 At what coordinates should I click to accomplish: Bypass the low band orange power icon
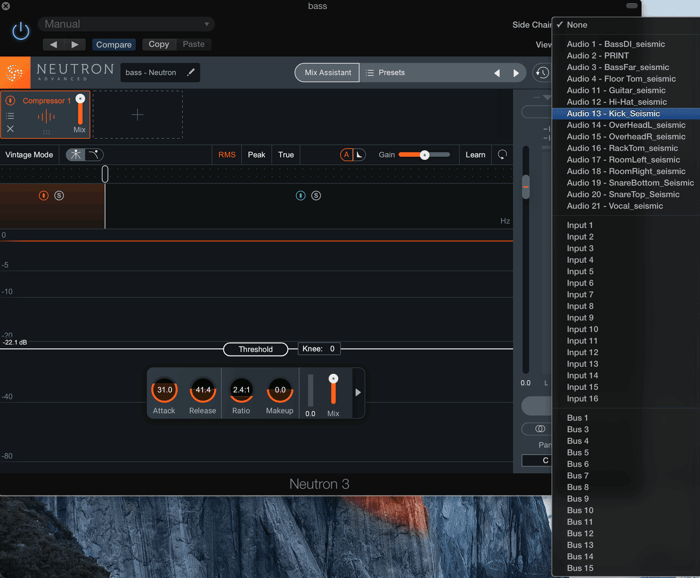43,195
